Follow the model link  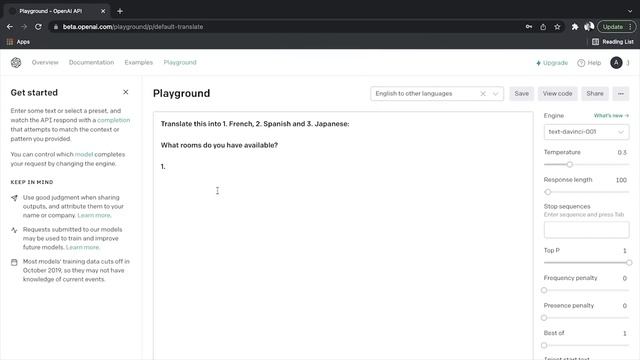[84, 154]
